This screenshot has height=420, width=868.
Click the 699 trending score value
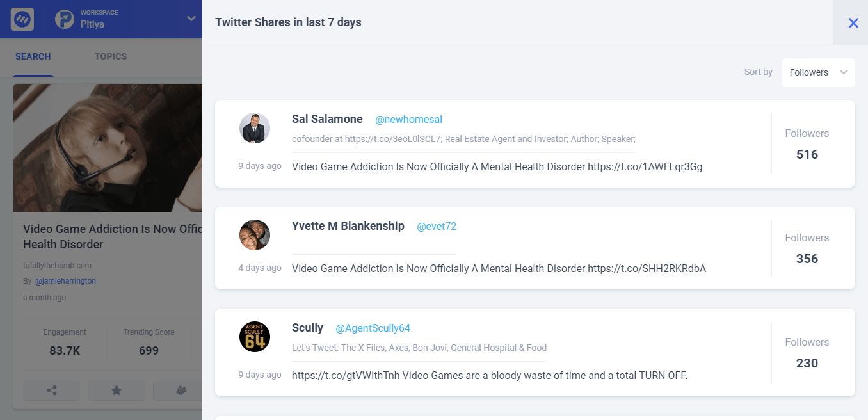(x=149, y=351)
